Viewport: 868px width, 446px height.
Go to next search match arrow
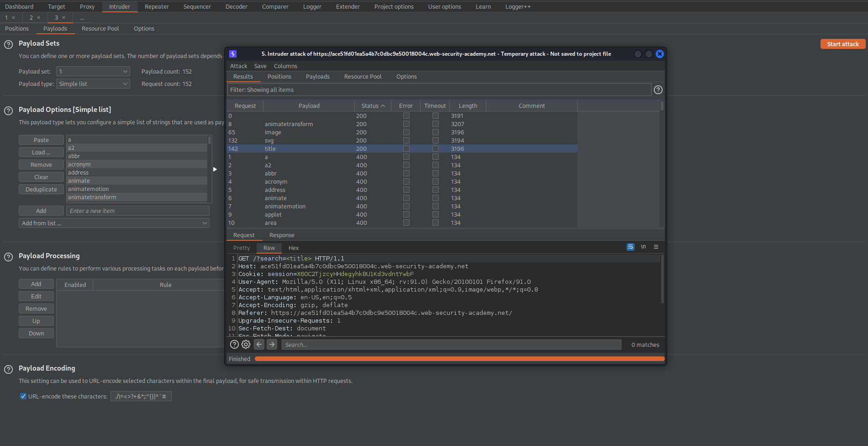tap(272, 345)
